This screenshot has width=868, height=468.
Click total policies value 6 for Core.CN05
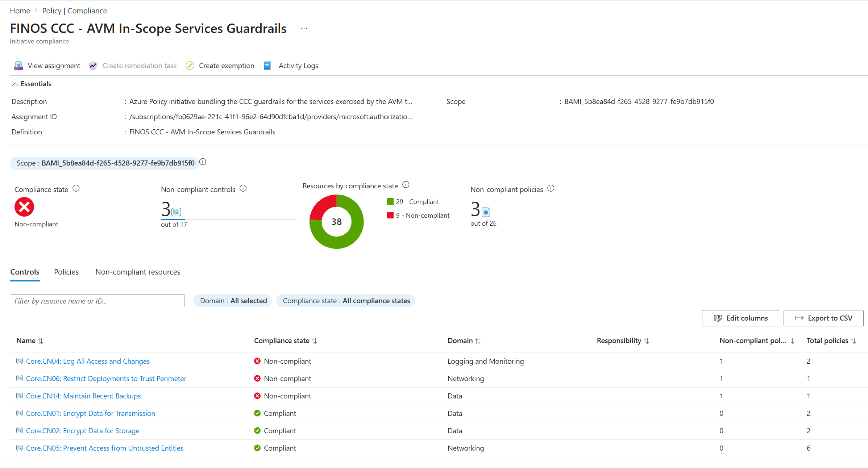[809, 448]
